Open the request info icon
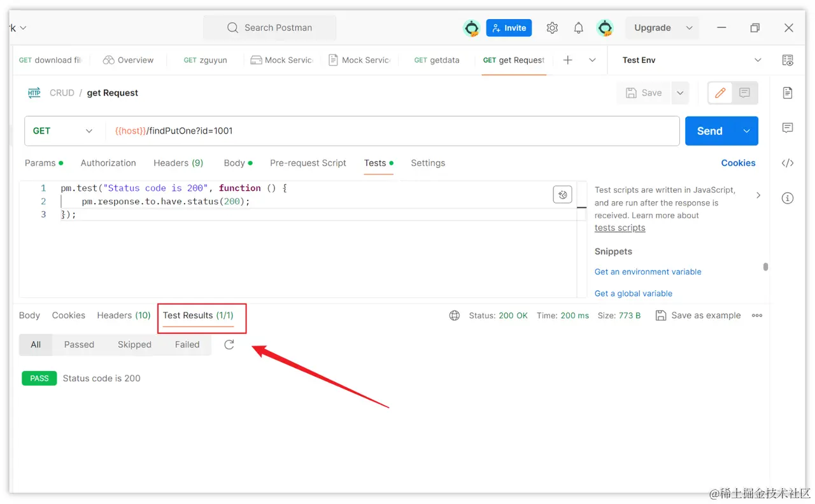Viewport: 815px width, 504px height. 788,198
